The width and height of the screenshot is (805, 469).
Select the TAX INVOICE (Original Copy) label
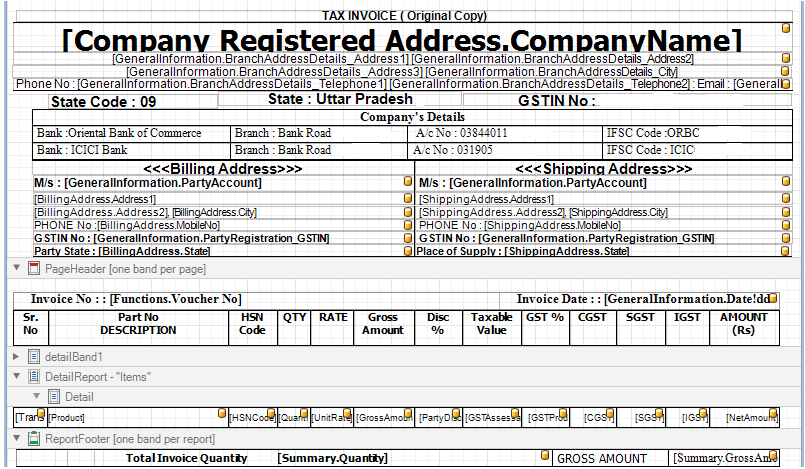(404, 16)
